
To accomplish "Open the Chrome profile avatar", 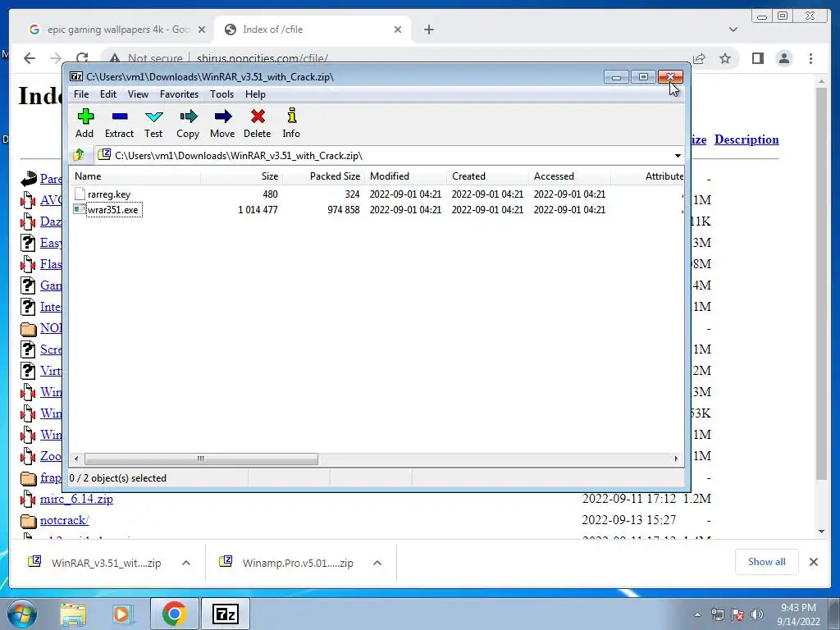I will pos(783,58).
